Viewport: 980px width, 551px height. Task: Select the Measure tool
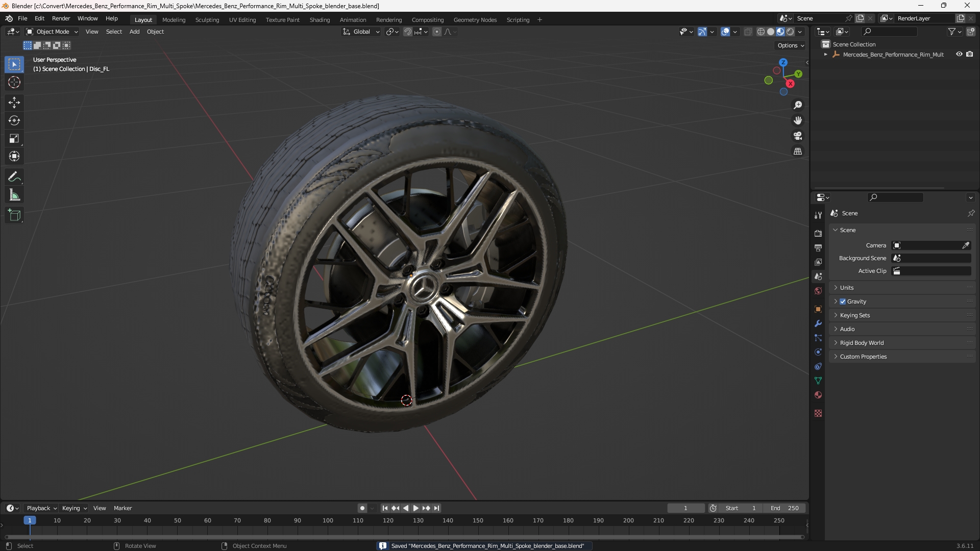[14, 195]
